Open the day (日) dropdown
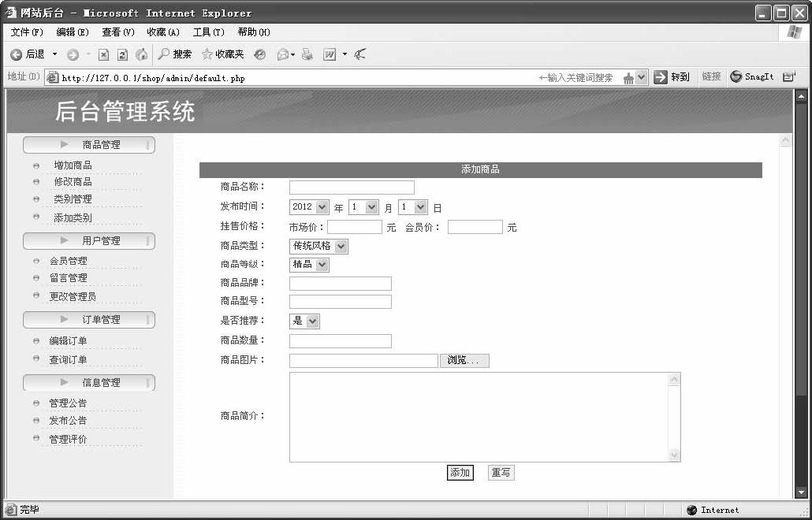812x520 pixels. point(413,207)
